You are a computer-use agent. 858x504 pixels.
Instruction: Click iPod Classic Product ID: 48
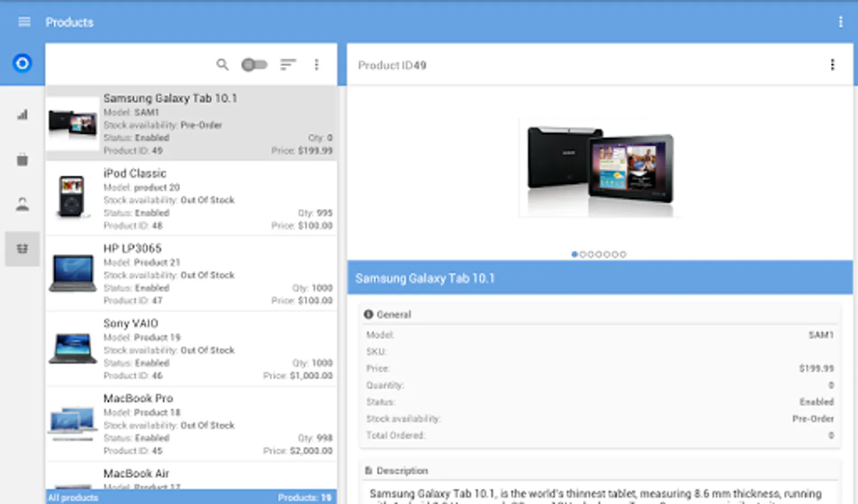click(x=133, y=225)
